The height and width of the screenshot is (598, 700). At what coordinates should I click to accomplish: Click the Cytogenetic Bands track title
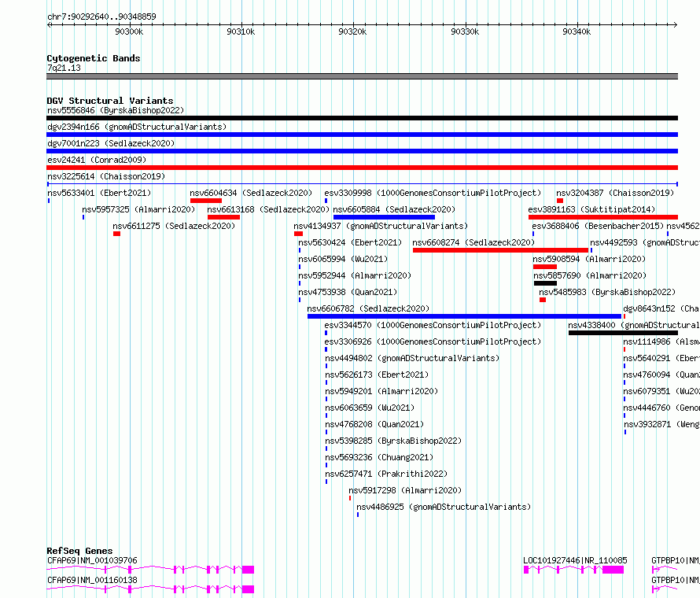[x=94, y=58]
